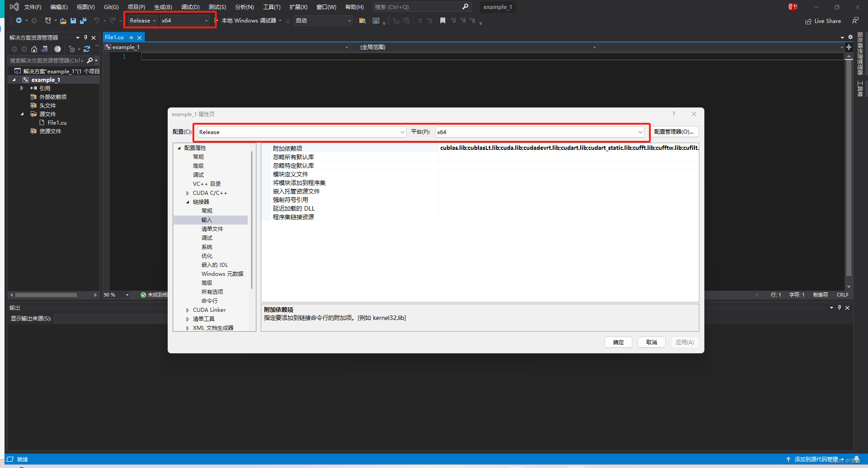The height and width of the screenshot is (468, 868).
Task: Click the Home icon in Solution Explorer
Action: [x=34, y=49]
